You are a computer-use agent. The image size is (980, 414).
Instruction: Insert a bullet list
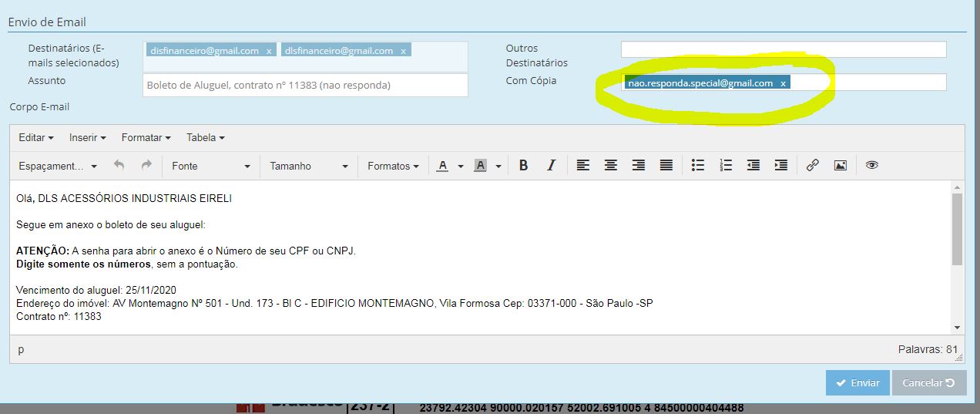(698, 165)
